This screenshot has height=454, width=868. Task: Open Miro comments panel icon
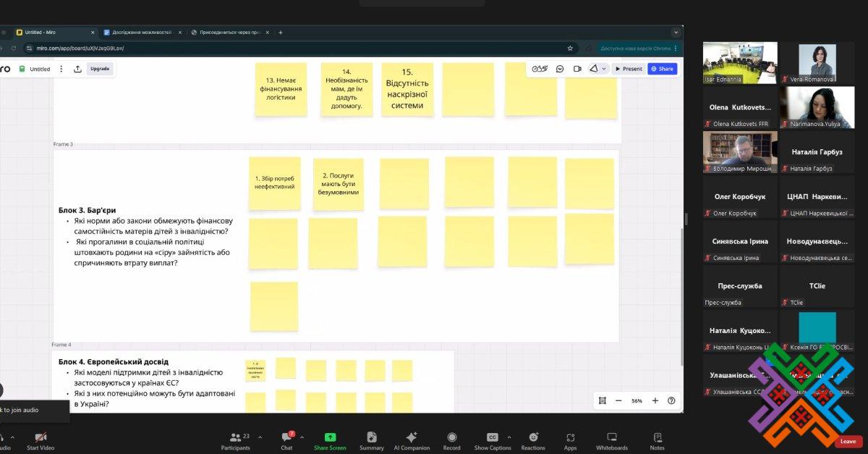click(560, 69)
